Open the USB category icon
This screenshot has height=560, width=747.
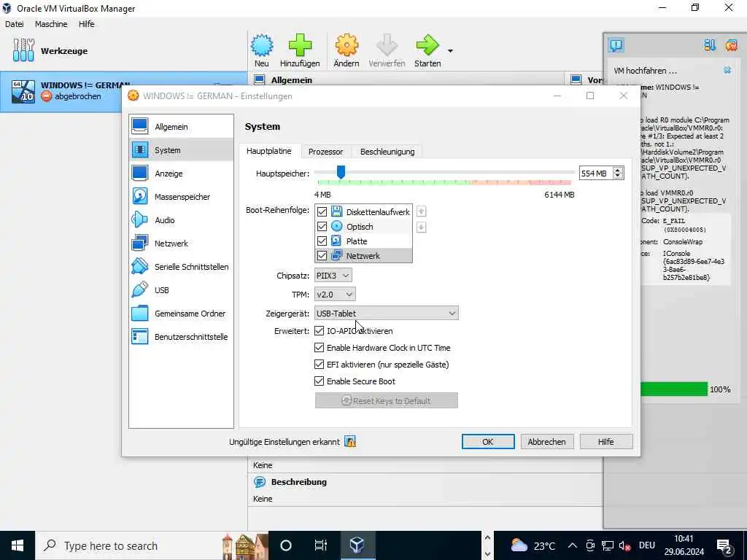pyautogui.click(x=139, y=290)
